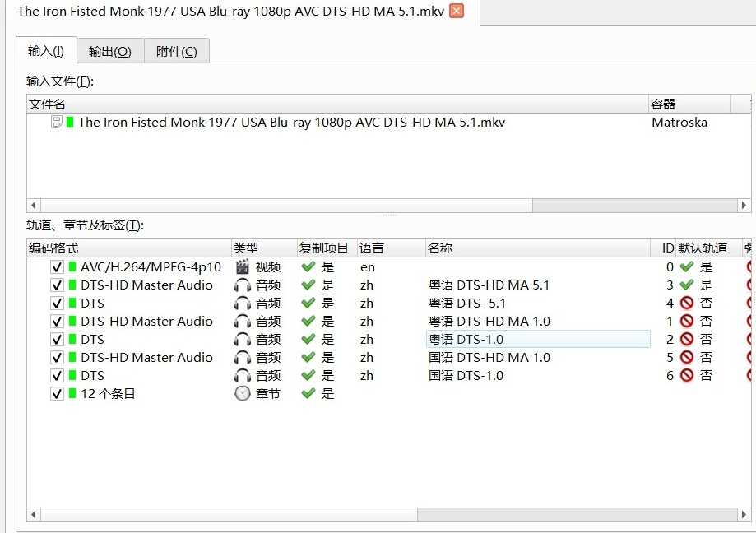The height and width of the screenshot is (533, 756).
Task: Click the clock icon of the chapters row
Action: (x=243, y=394)
